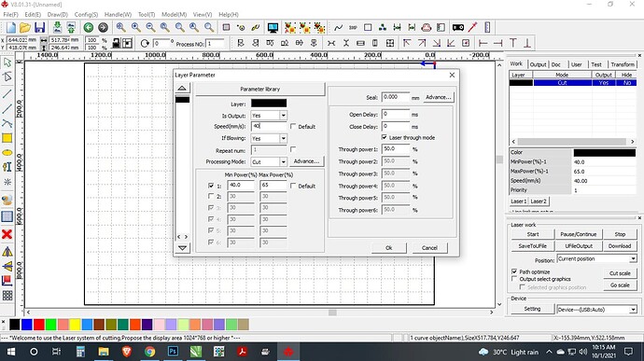The image size is (644, 361).
Task: Click the red laser pointer icon in toolbar
Action: [x=472, y=27]
